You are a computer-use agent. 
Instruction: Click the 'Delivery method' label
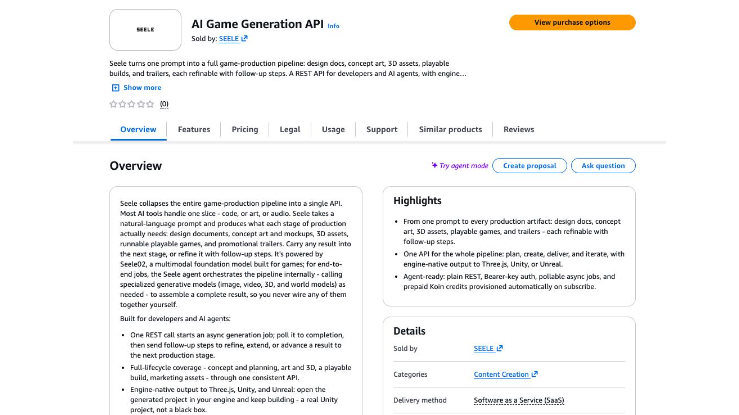click(419, 400)
